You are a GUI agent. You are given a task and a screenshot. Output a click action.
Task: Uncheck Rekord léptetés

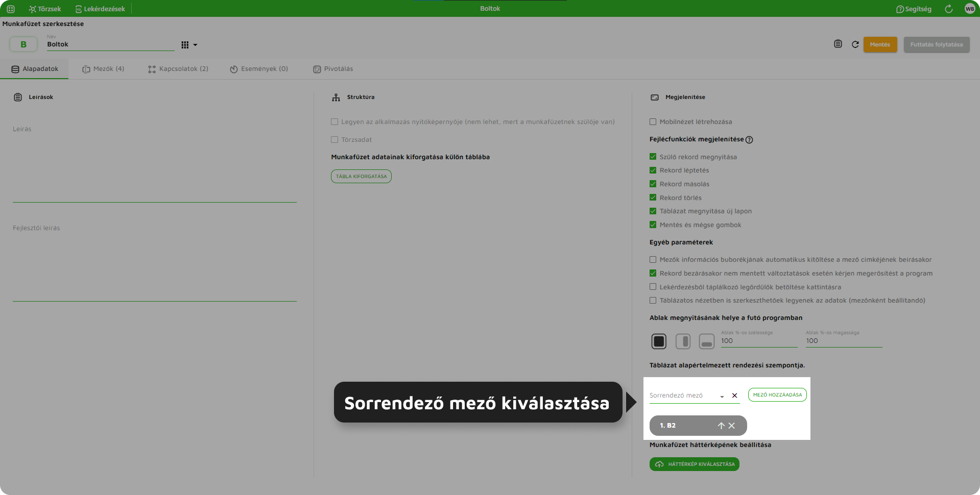coord(653,170)
